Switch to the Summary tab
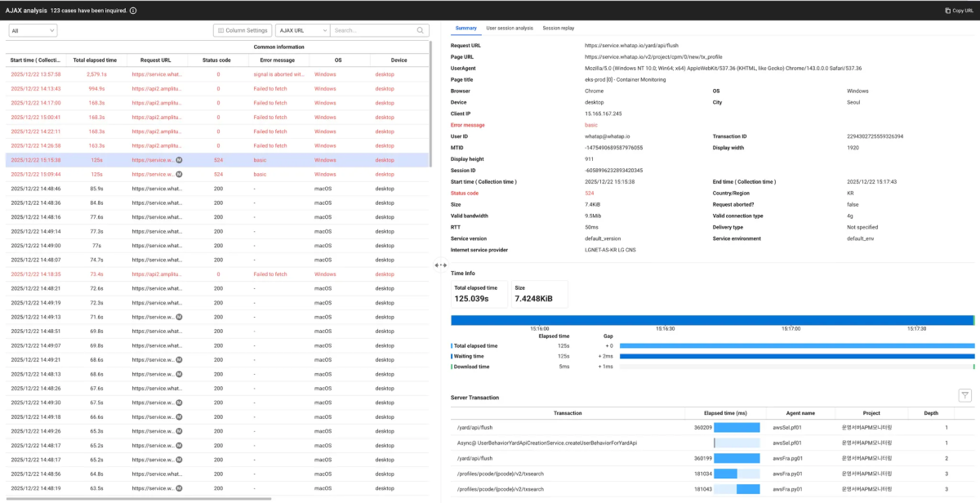The width and height of the screenshot is (980, 503). [x=465, y=28]
